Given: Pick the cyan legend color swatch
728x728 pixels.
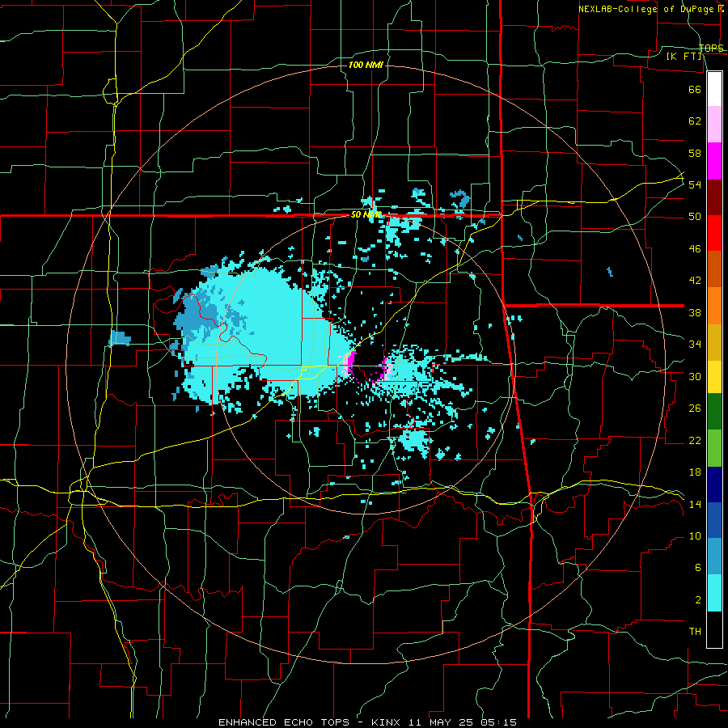Looking at the screenshot, I should click(x=714, y=592).
